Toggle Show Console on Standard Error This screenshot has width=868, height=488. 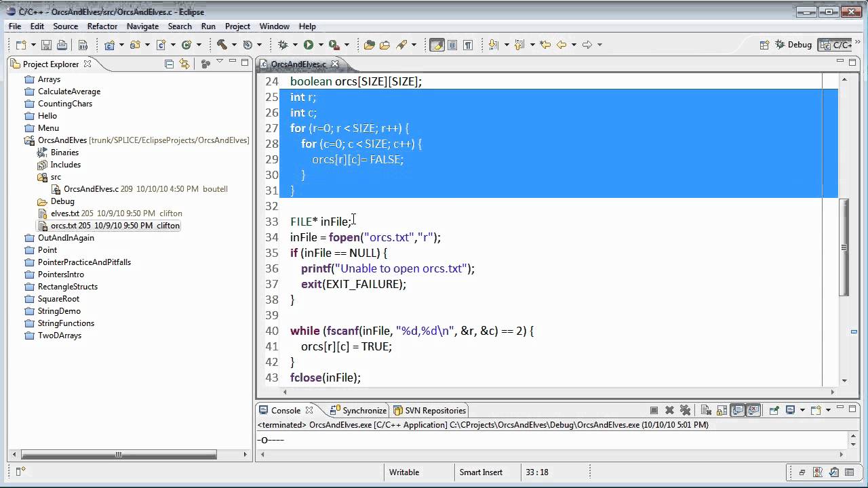[x=753, y=411]
